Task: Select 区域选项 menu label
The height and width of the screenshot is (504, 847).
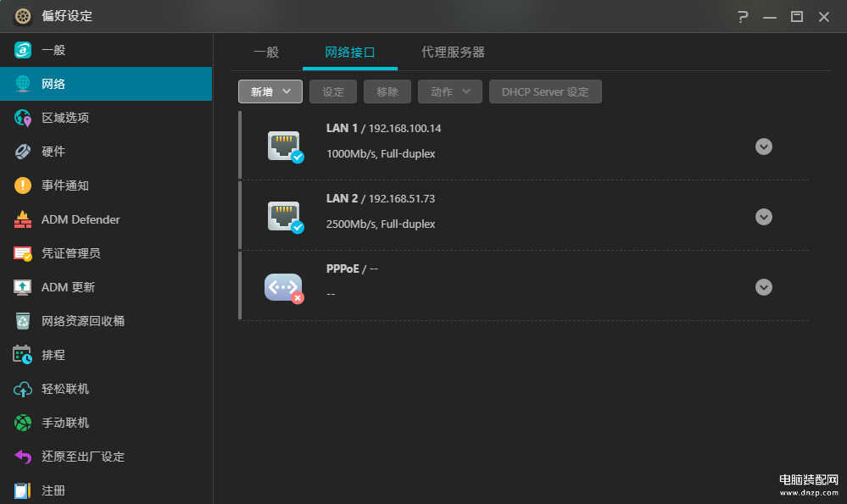Action: (65, 118)
